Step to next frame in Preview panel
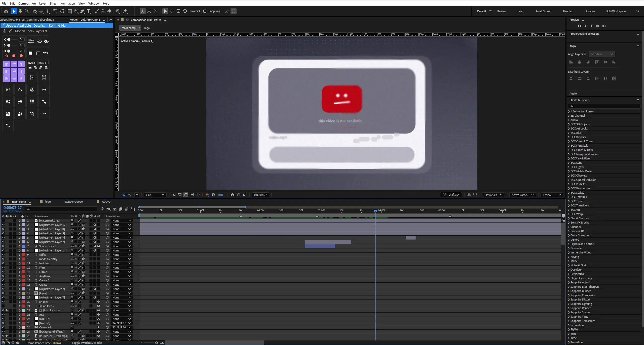 [598, 26]
